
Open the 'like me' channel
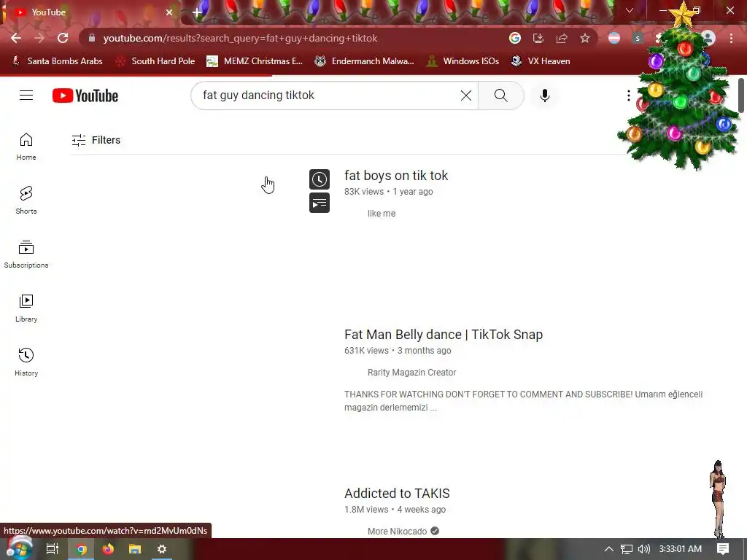[381, 214]
